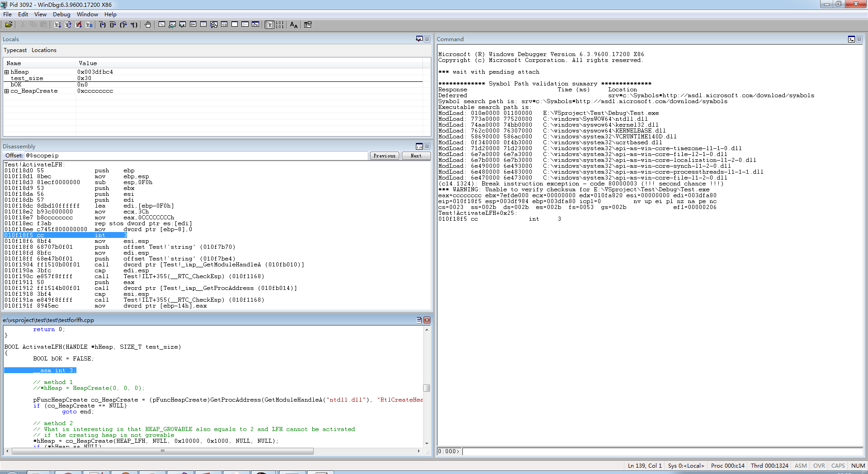This screenshot has width=868, height=474.
Task: Click the Open Source File toolbar icon
Action: [x=9, y=24]
